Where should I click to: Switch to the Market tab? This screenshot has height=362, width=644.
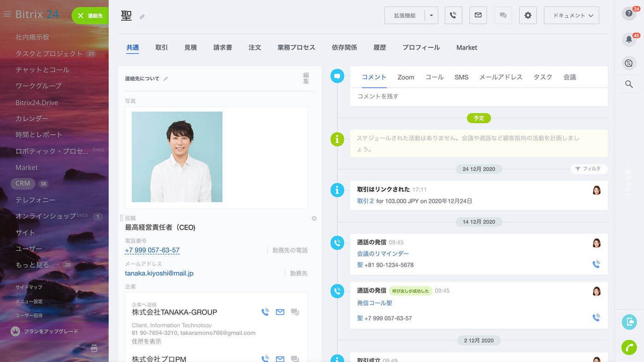(x=467, y=47)
